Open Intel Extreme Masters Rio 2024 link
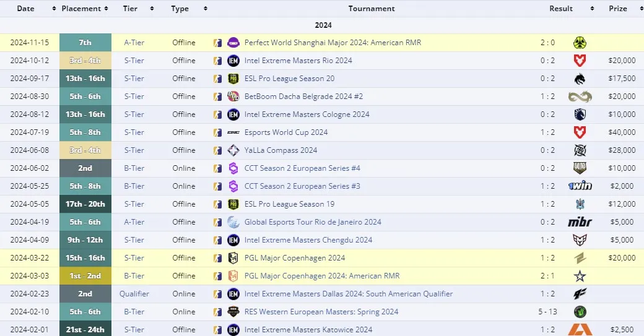 [298, 61]
